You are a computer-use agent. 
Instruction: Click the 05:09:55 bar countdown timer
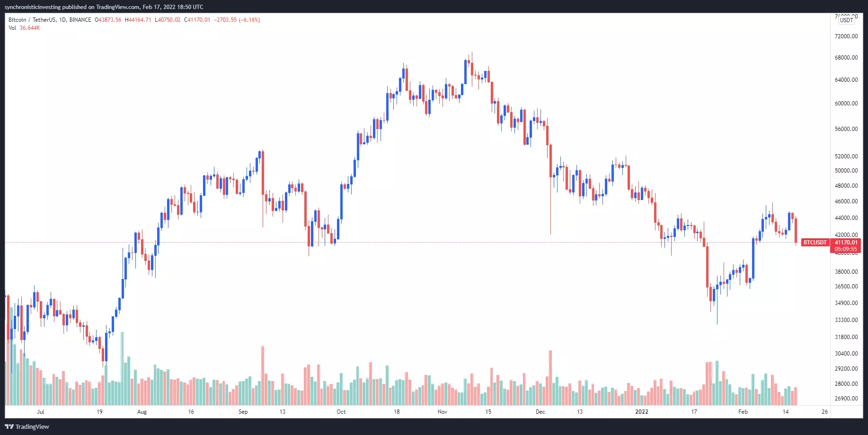click(x=846, y=249)
